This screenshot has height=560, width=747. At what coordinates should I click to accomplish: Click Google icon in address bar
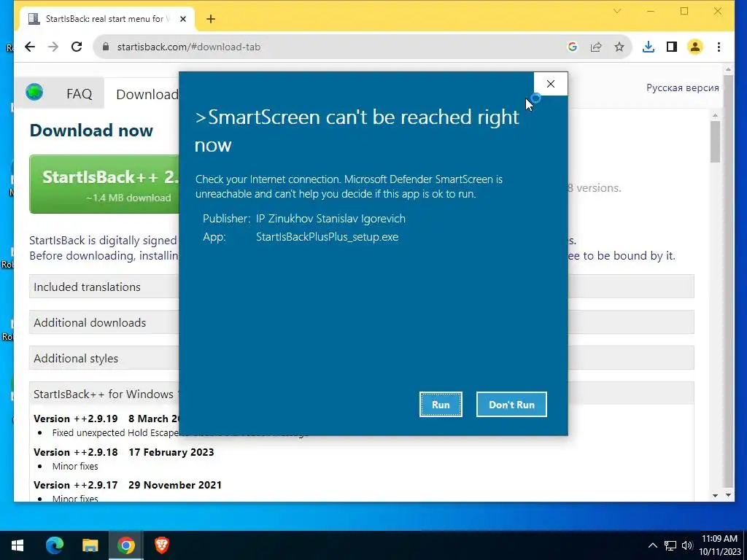point(573,47)
